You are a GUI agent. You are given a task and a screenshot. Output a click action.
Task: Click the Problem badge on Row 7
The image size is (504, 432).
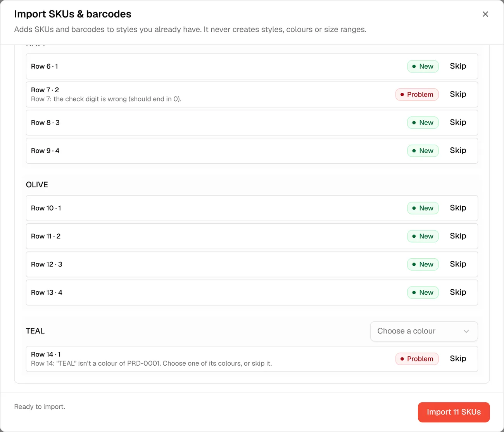pos(417,95)
